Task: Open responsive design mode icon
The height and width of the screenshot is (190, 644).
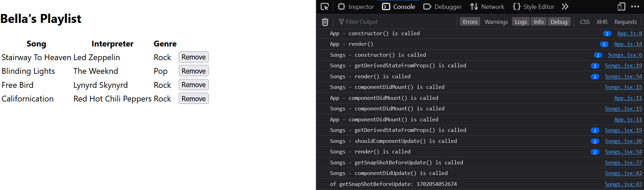Action: point(621,7)
